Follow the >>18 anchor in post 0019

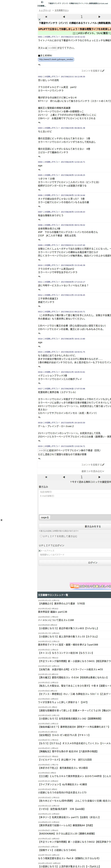pyautogui.click(x=42, y=450)
